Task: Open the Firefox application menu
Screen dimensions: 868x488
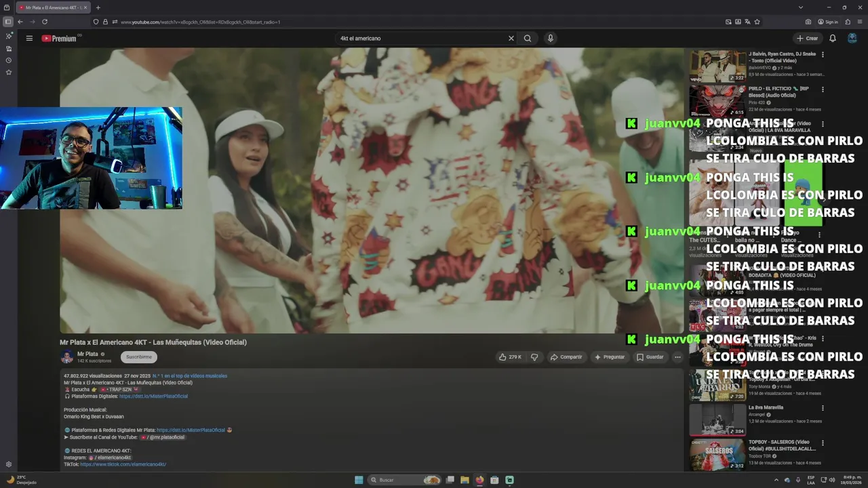Action: click(859, 22)
